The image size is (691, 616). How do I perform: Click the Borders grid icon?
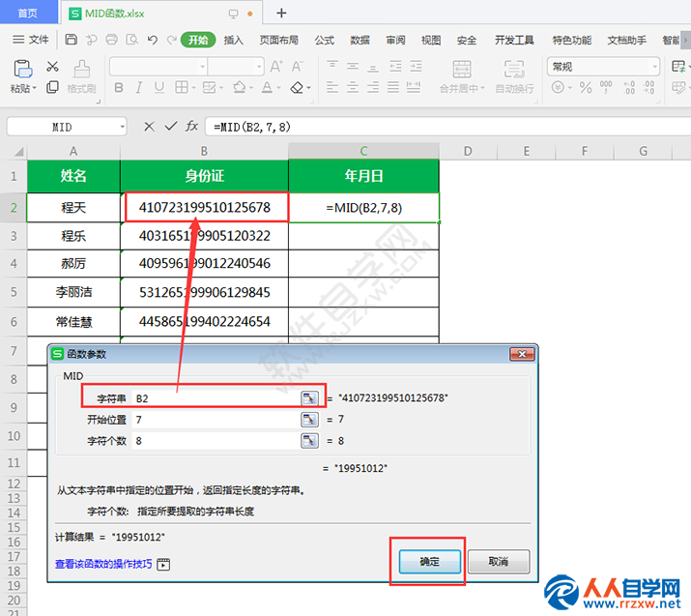(x=181, y=87)
